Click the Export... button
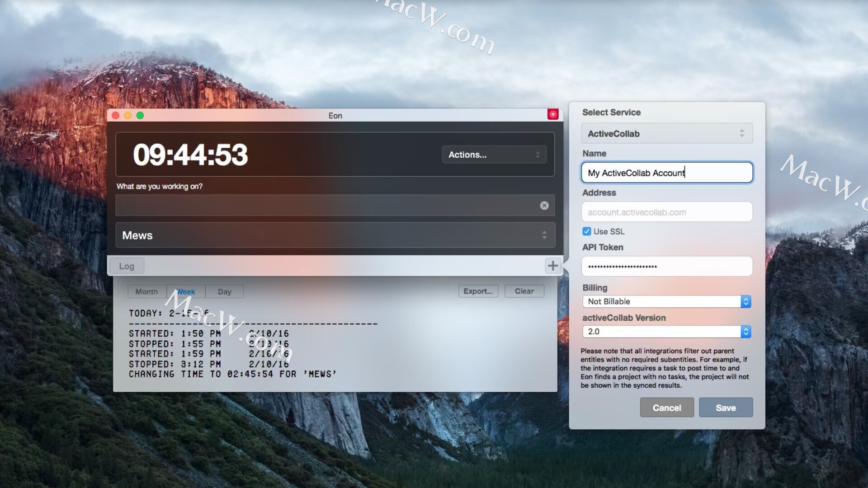 pos(478,291)
